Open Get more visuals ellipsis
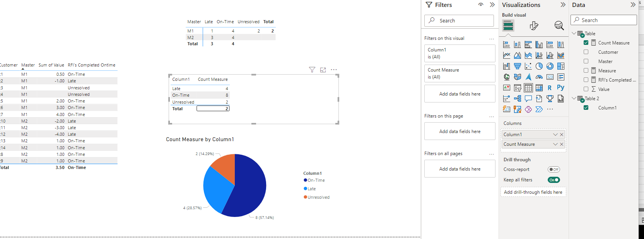Viewport: 644px width, 239px height. [x=550, y=109]
